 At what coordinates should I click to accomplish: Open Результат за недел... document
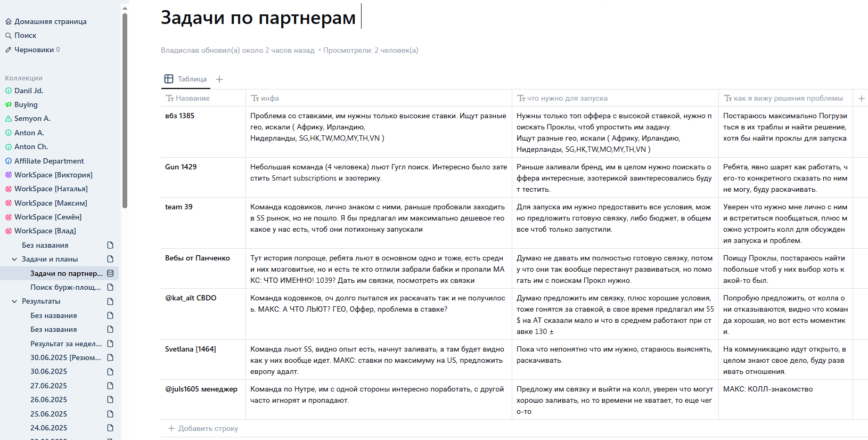[x=66, y=344]
